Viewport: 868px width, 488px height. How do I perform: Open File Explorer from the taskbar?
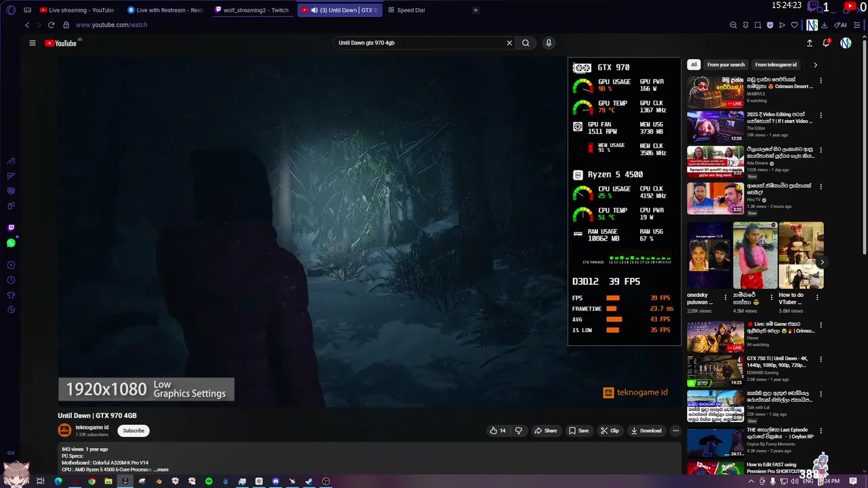pos(108,481)
